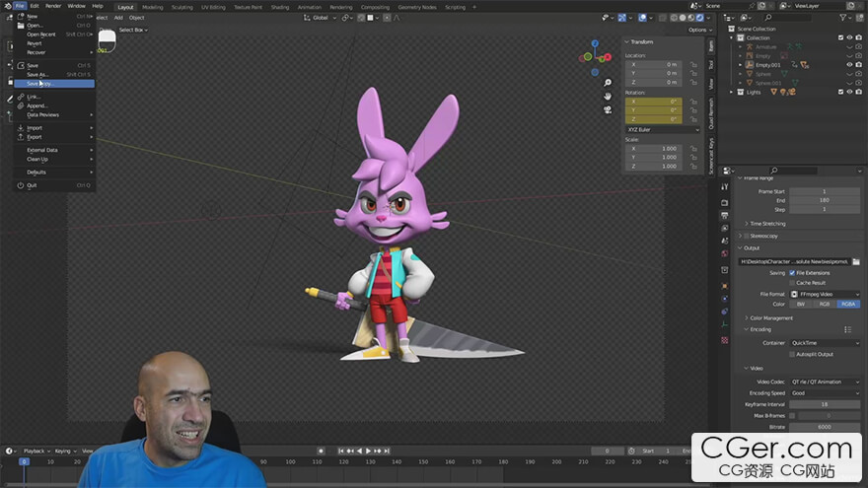Select rendered viewport shading icon
868x488 pixels.
(699, 18)
